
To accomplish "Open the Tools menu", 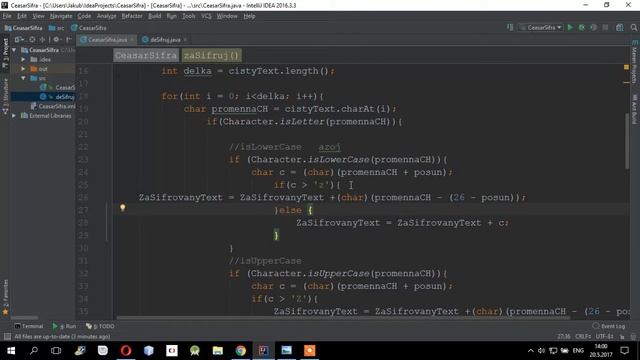I will coord(189,16).
